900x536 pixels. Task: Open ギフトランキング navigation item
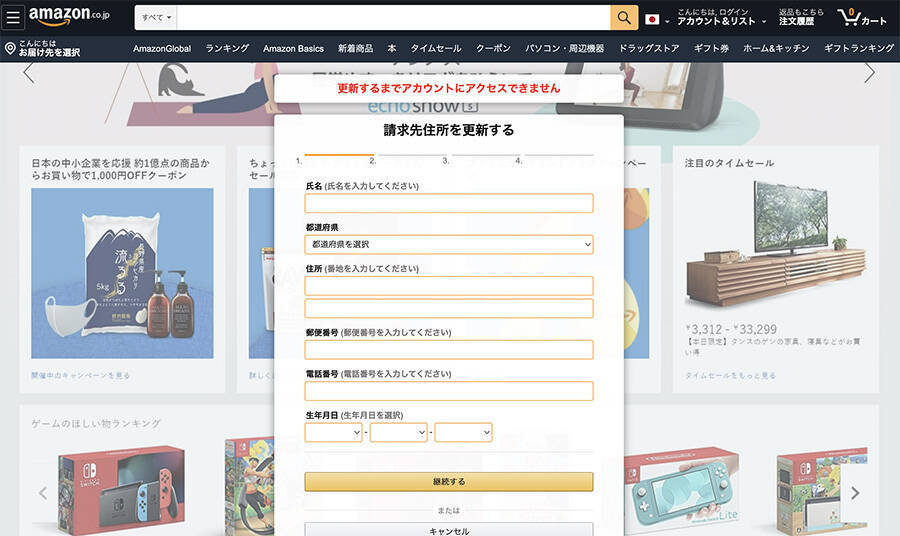point(859,49)
